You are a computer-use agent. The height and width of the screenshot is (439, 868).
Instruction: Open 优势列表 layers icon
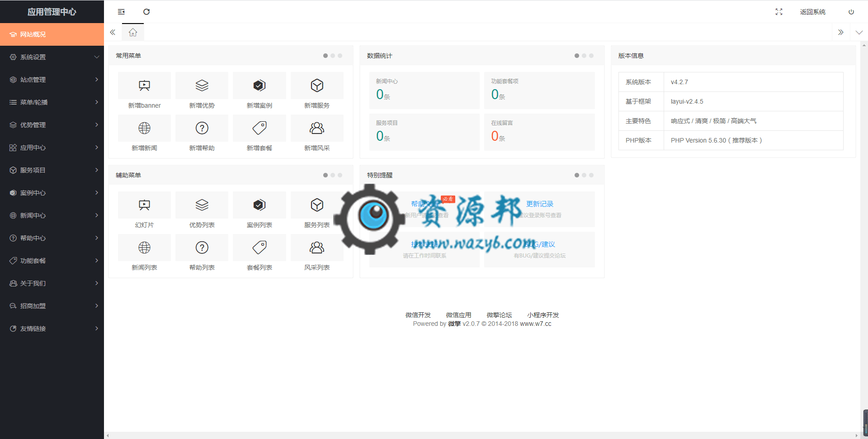coord(202,205)
